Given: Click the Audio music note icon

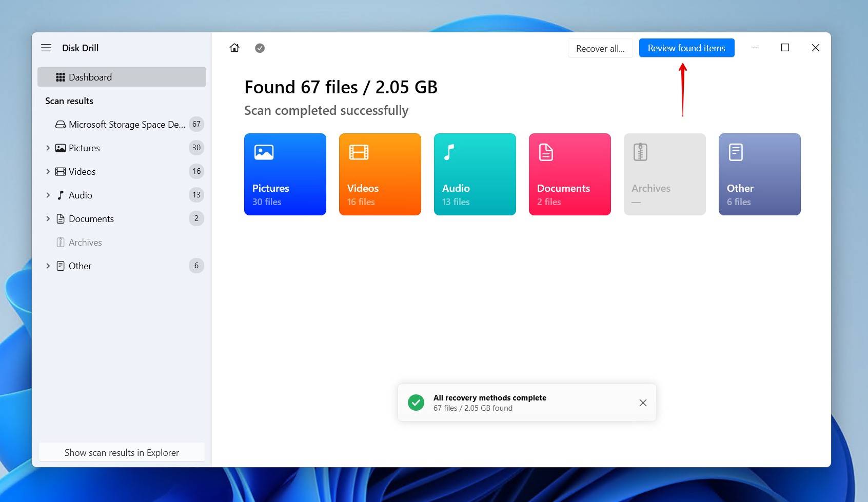Looking at the screenshot, I should point(60,195).
